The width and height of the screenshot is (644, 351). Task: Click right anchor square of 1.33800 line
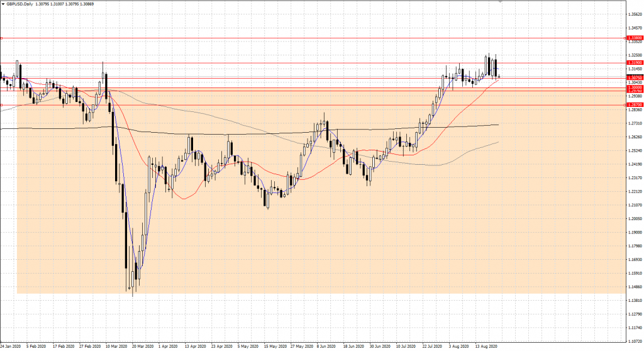(x=625, y=38)
